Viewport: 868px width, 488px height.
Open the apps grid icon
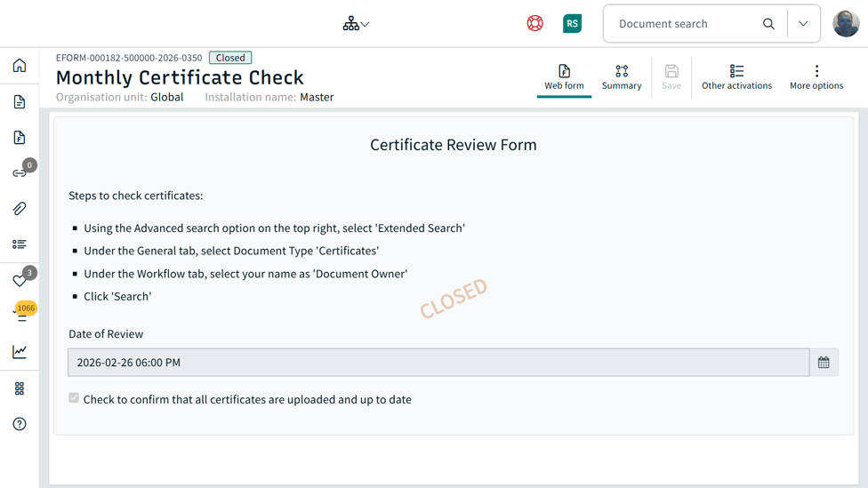(20, 388)
